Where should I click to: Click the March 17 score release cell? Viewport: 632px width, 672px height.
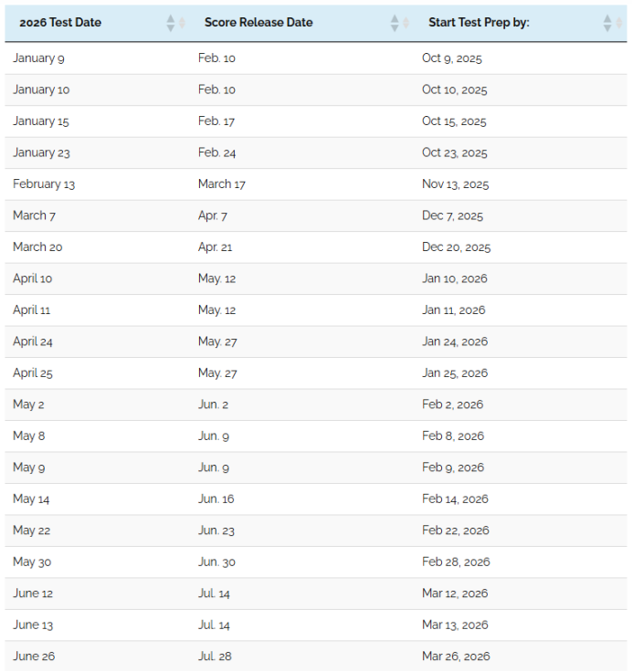pos(222,184)
